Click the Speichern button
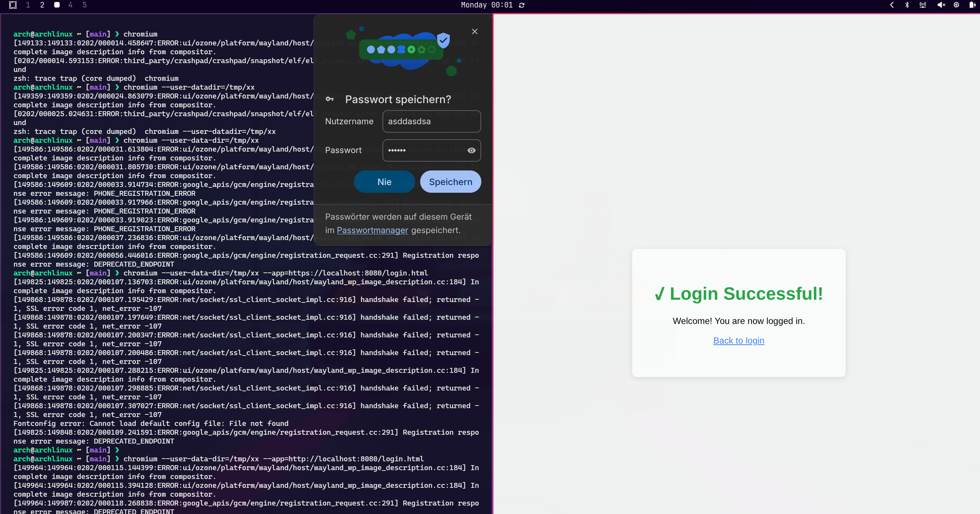980x514 pixels. click(450, 182)
